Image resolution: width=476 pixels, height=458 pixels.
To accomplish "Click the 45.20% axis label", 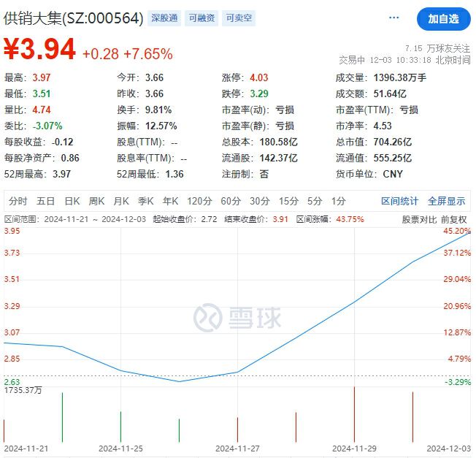I will (457, 231).
